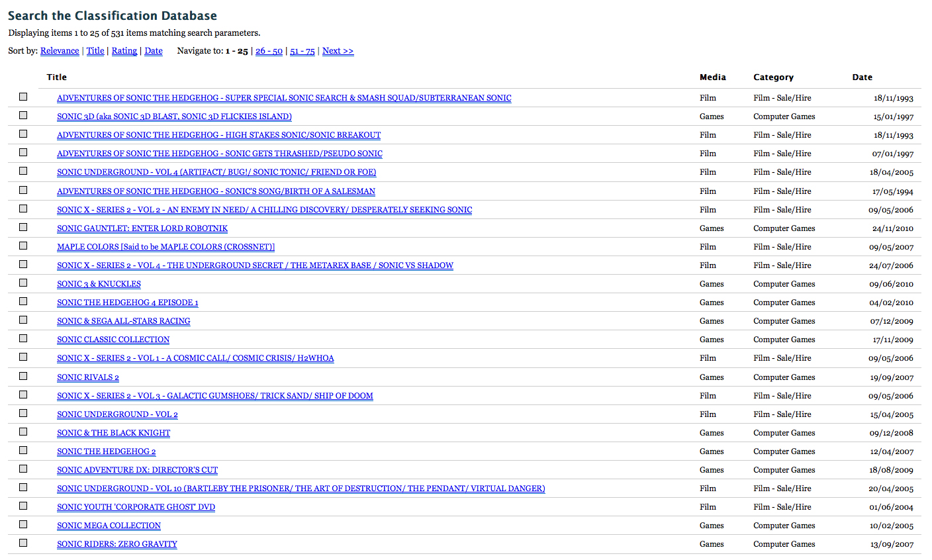Viewport: 932px width, 560px height.
Task: Sort results by Rating
Action: click(x=124, y=51)
